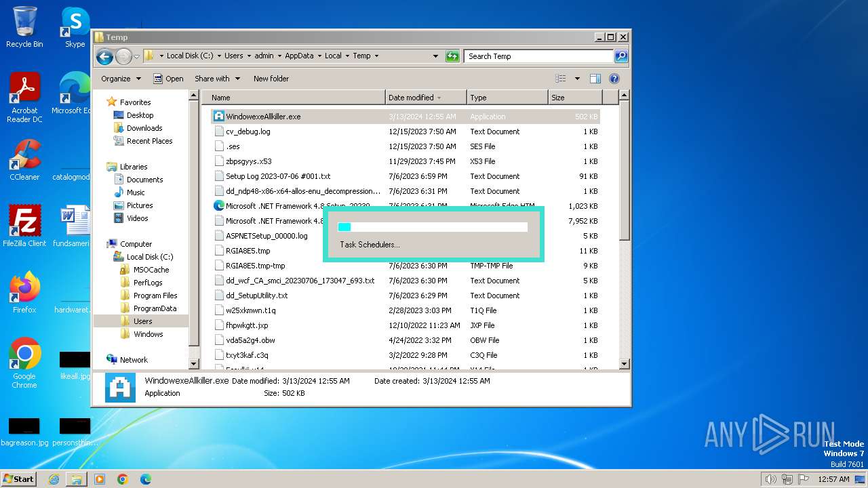Click the Microsoft Edge HTML file icon
The width and height of the screenshot is (868, 488).
(219, 206)
